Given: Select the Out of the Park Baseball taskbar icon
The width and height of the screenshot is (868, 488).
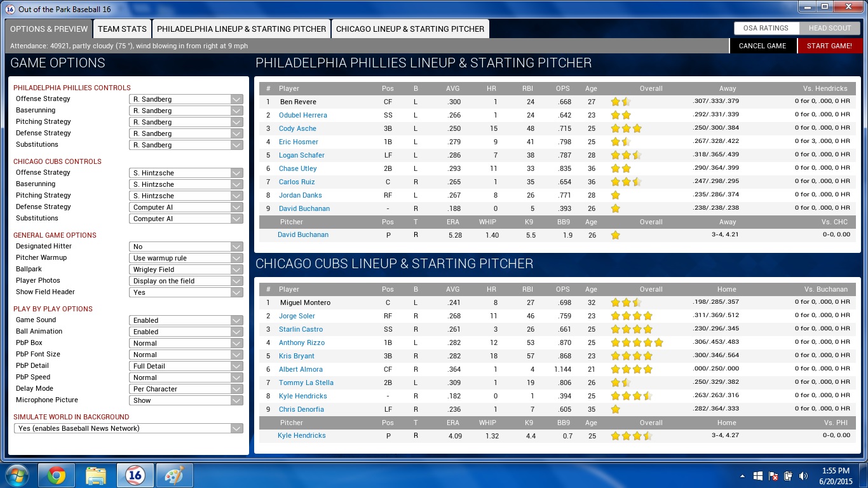Looking at the screenshot, I should (135, 475).
